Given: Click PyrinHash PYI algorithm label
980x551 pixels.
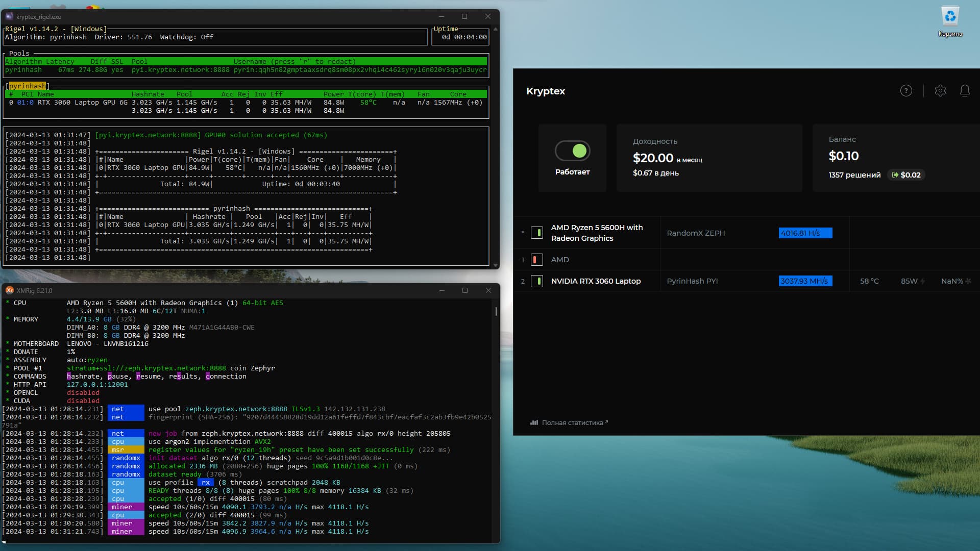Looking at the screenshot, I should [x=692, y=281].
